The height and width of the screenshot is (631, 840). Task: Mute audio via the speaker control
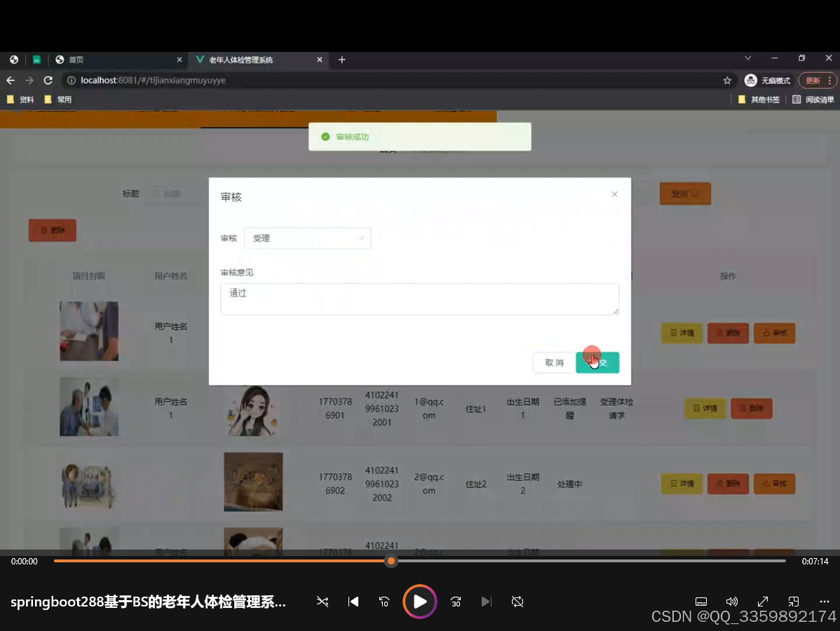tap(731, 602)
